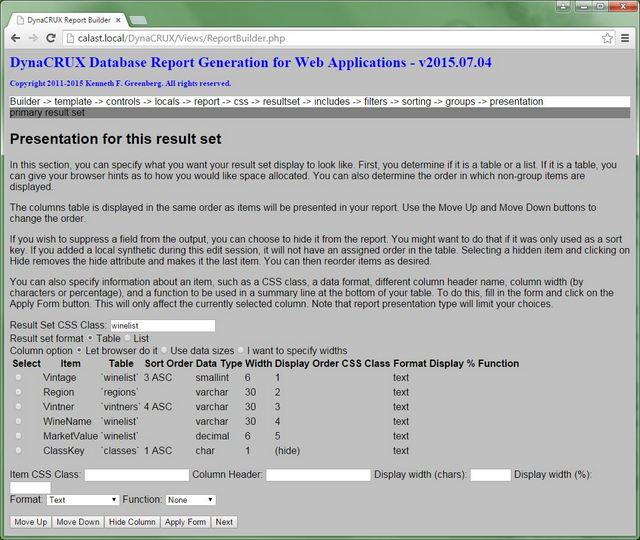Select the List result set format radio
The width and height of the screenshot is (640, 540).
pos(127,338)
